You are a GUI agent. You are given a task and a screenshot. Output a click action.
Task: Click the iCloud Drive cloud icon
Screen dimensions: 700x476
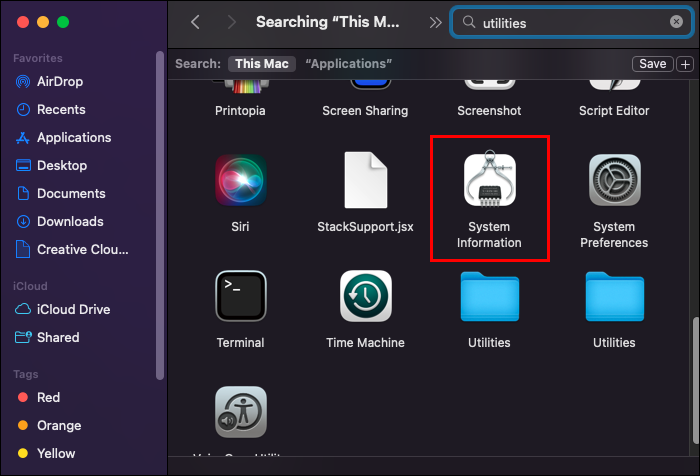[23, 309]
